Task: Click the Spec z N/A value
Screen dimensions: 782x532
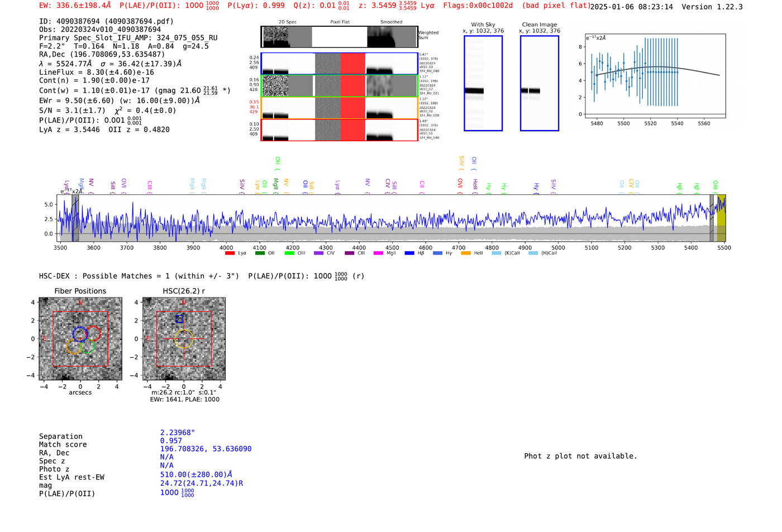Action: (x=166, y=457)
